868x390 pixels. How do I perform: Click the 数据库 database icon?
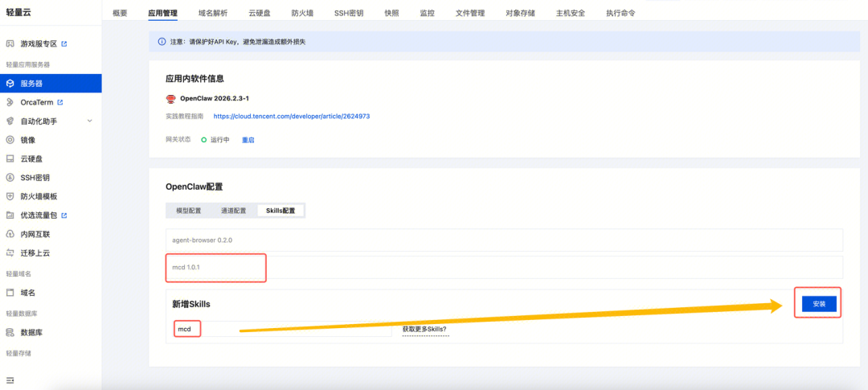[x=10, y=333]
